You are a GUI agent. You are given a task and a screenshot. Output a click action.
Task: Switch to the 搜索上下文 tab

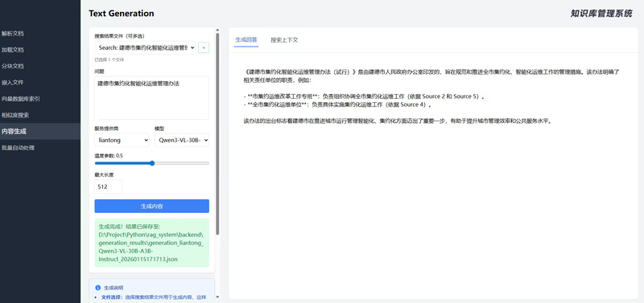click(x=284, y=40)
